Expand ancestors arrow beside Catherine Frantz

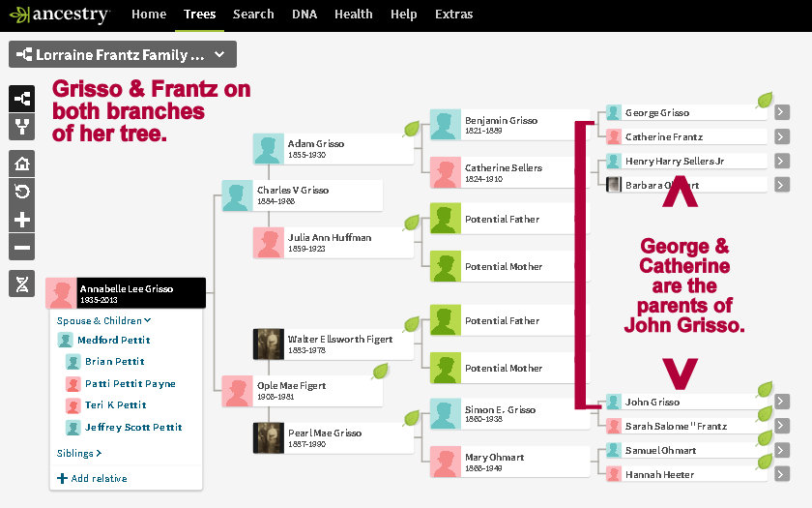782,137
